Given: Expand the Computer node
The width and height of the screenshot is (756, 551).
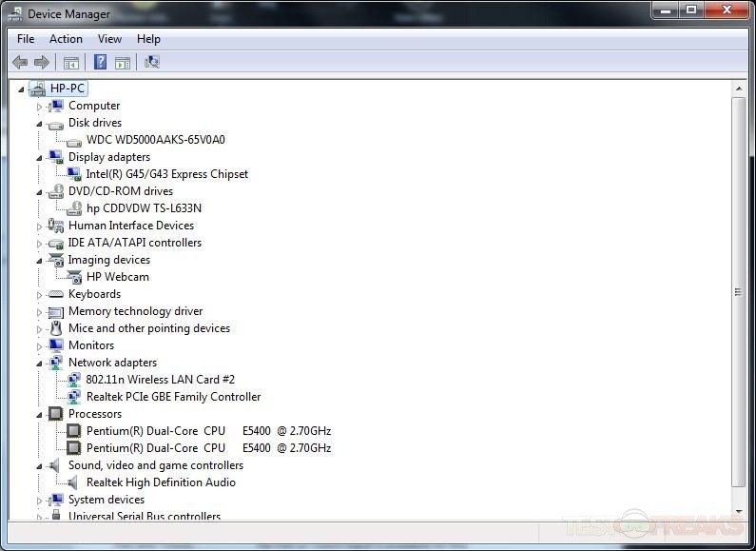Looking at the screenshot, I should point(40,107).
